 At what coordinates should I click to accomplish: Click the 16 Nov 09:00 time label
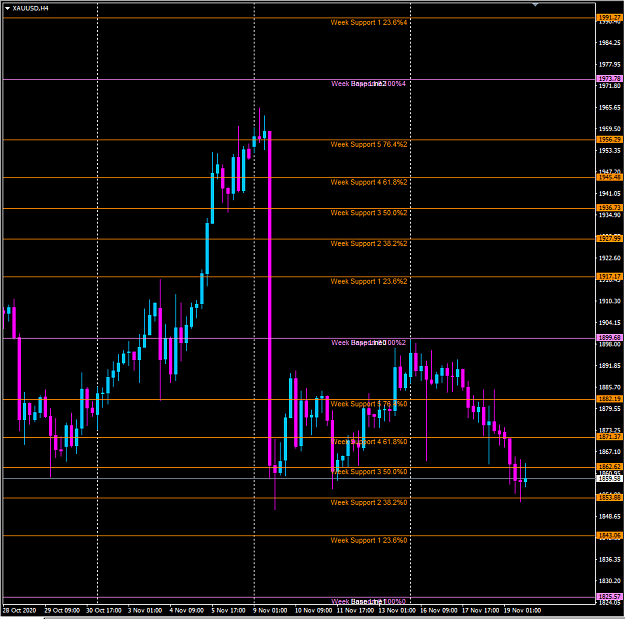click(x=439, y=611)
